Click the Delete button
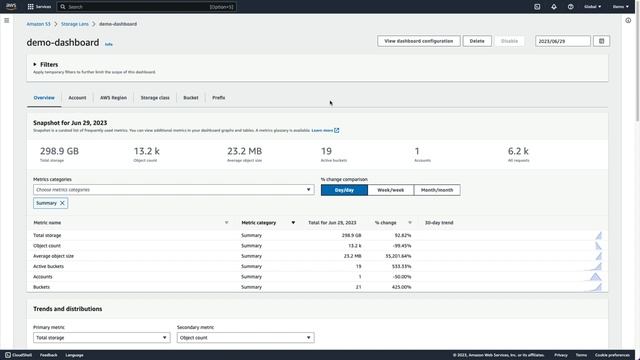Screen dimensions: 640x360 coord(477,41)
